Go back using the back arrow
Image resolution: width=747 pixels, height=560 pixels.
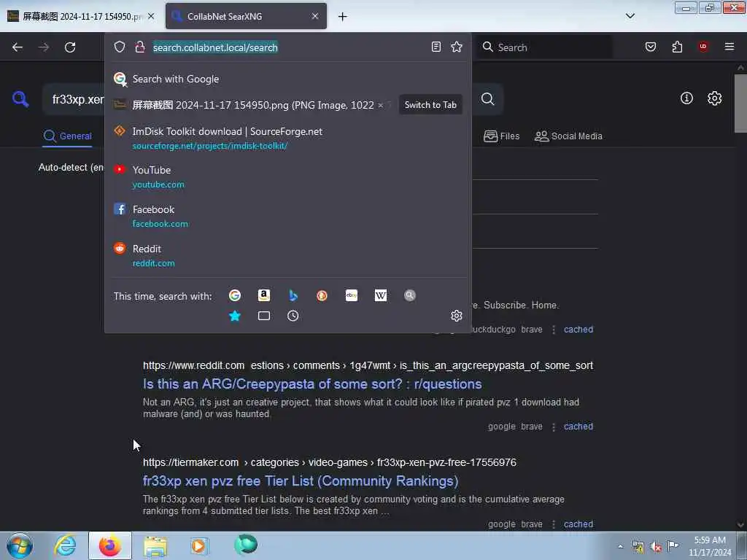click(18, 47)
